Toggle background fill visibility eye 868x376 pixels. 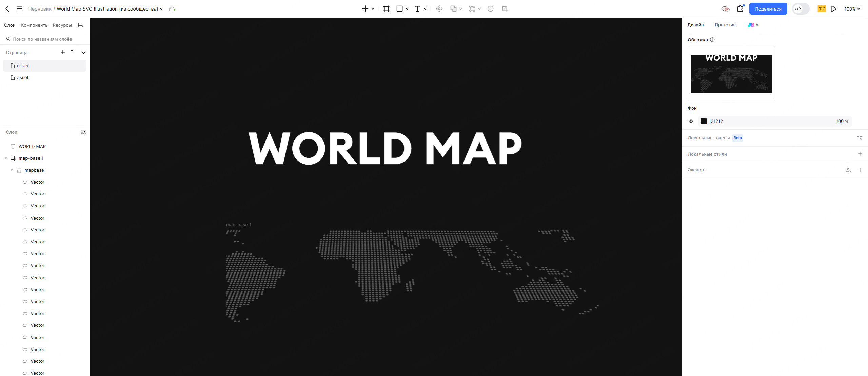(691, 121)
